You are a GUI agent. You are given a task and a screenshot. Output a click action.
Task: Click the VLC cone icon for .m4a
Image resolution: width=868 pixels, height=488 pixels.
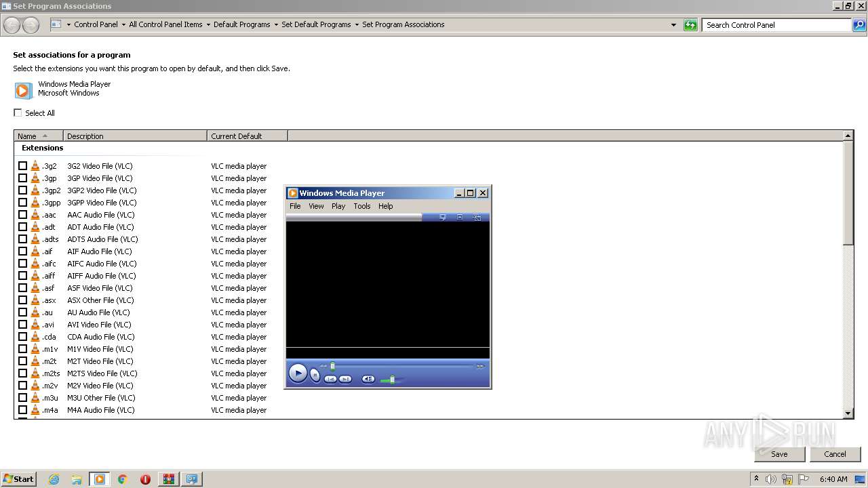(x=35, y=409)
